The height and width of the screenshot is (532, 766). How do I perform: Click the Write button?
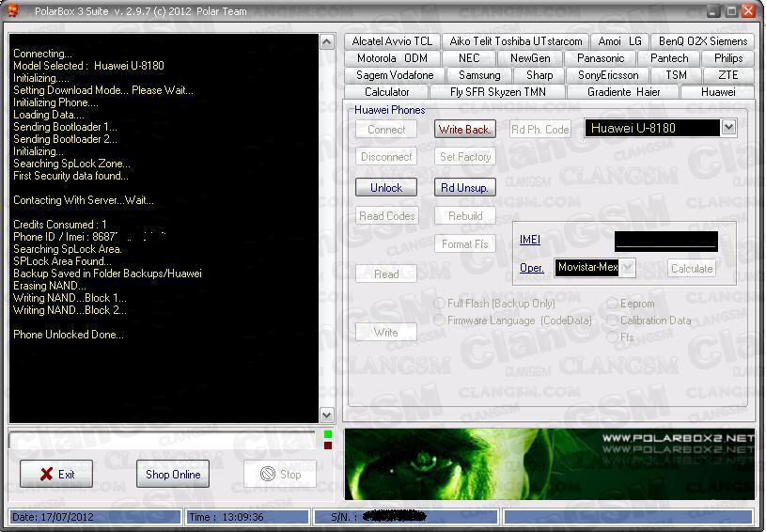click(386, 332)
